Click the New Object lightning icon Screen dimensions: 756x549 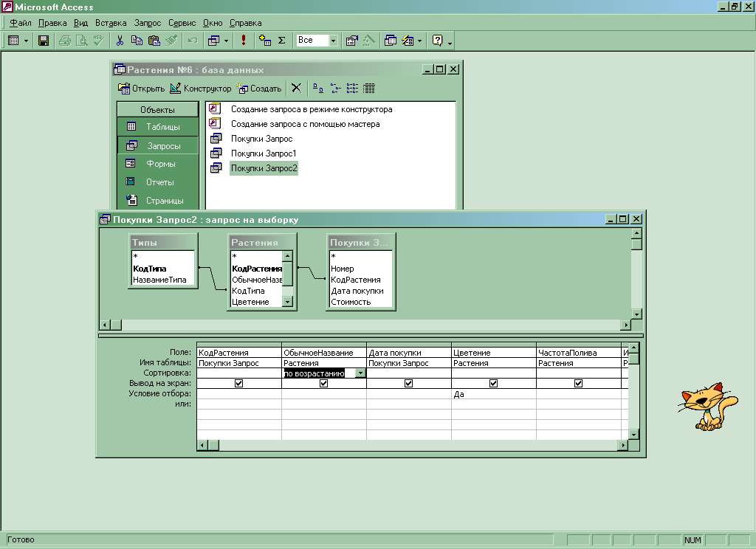coord(408,41)
